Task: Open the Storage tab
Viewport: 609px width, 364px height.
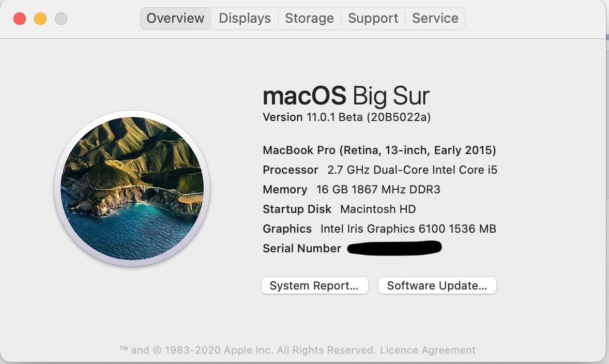Action: [x=309, y=19]
